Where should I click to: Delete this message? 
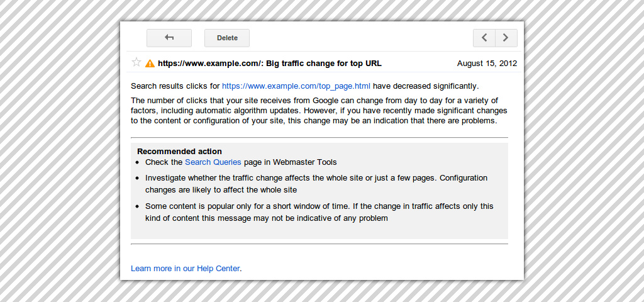(227, 38)
